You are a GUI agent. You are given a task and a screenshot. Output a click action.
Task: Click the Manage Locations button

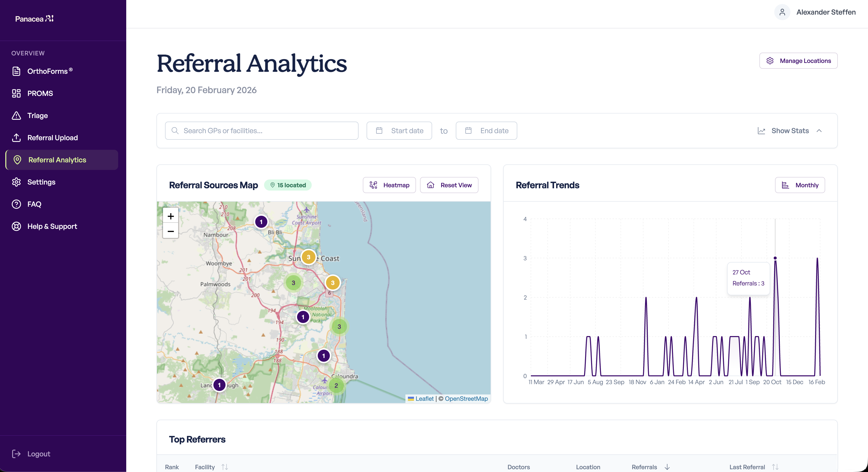(798, 61)
